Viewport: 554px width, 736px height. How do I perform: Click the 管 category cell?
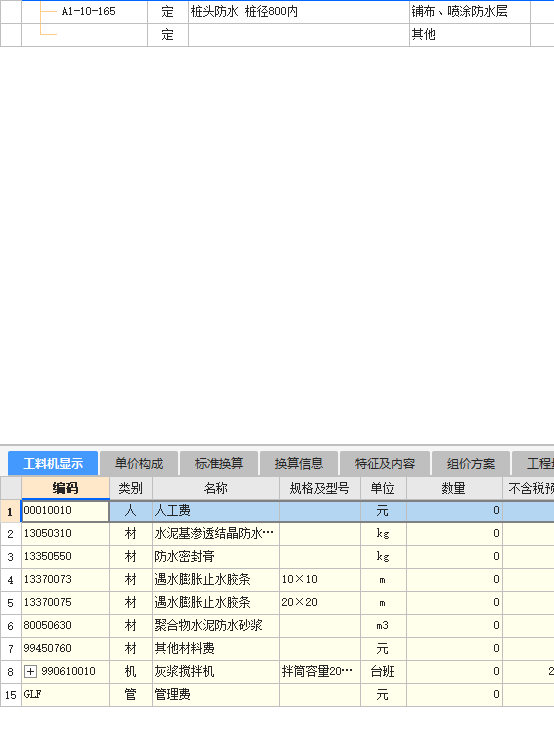point(131,695)
